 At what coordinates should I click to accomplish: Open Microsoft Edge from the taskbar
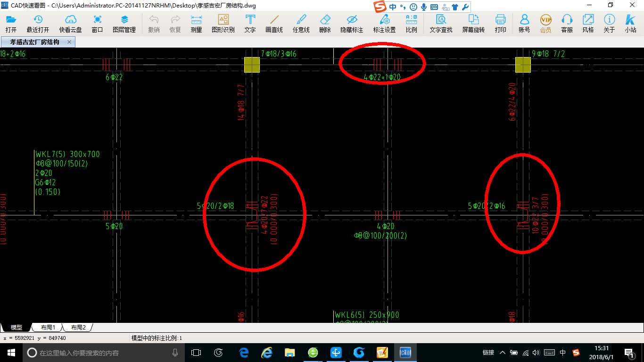tap(244, 352)
